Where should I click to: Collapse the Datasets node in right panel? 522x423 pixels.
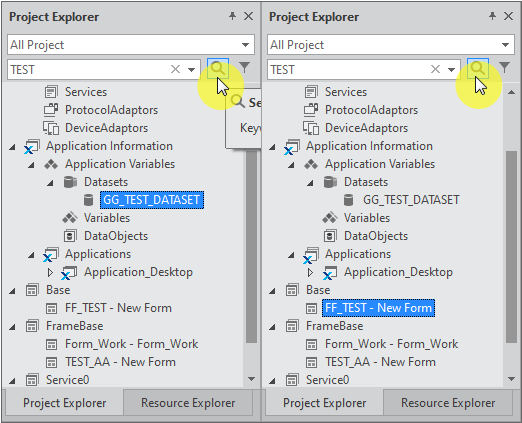click(x=310, y=183)
